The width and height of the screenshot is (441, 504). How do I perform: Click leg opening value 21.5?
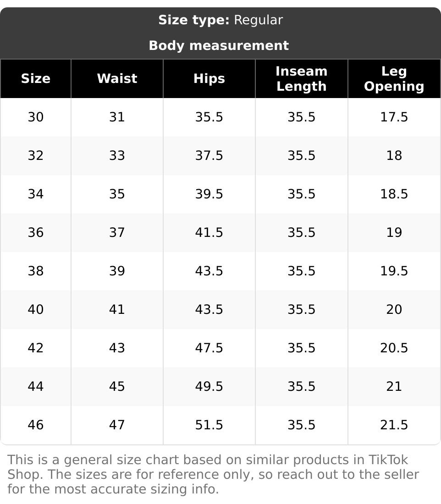pos(394,425)
